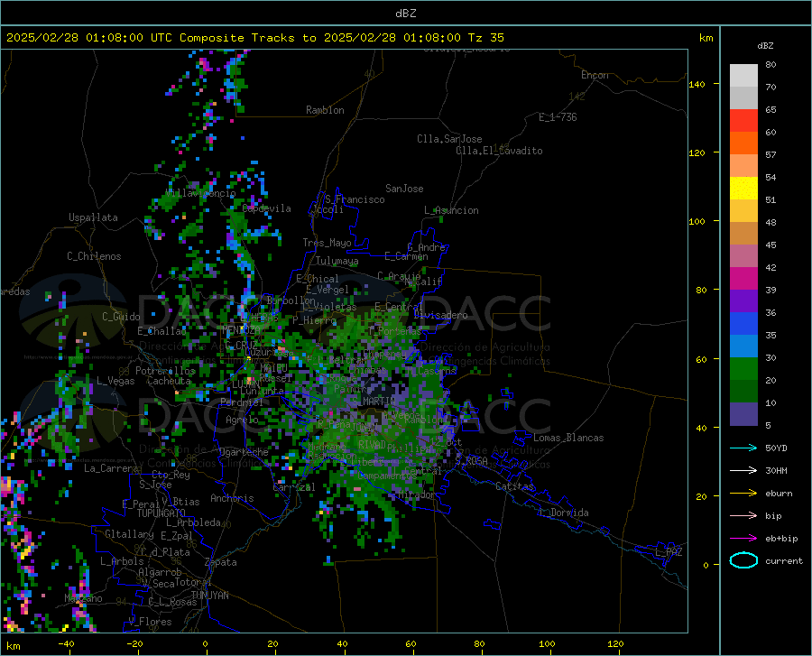Click the 'TUPUNGATO' map label
The height and width of the screenshot is (656, 812).
161,513
